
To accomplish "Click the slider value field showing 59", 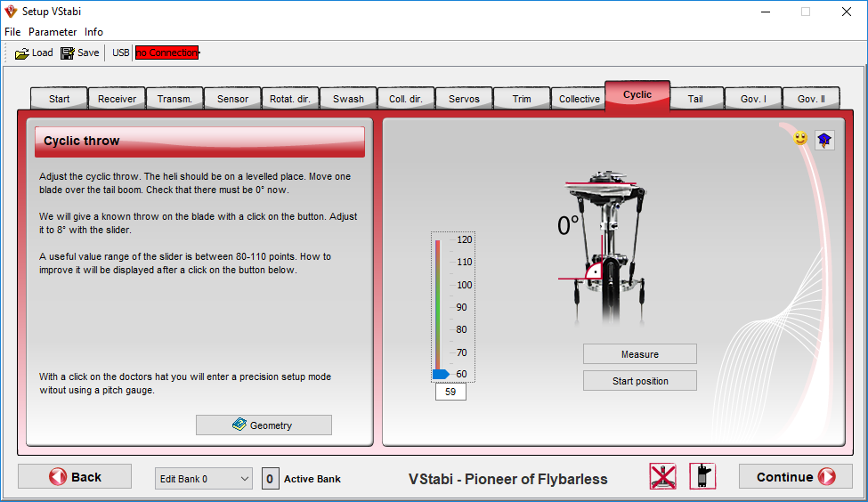I will tap(450, 392).
